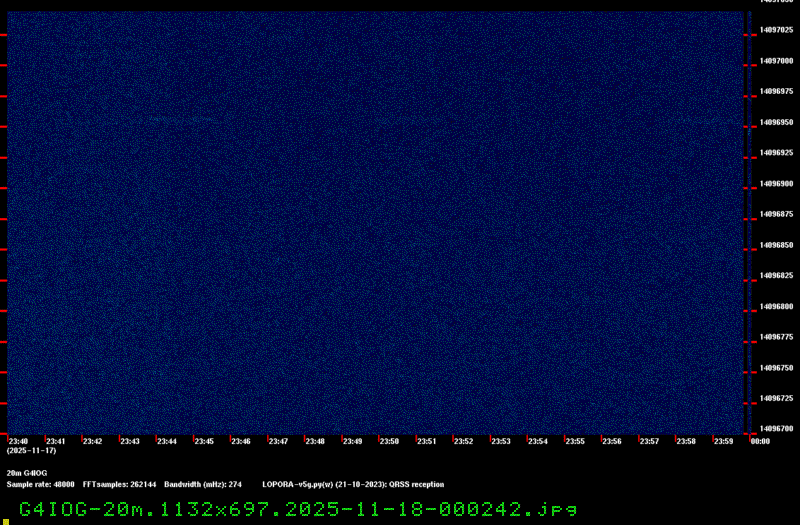Click the 14096850 frequency label
The height and width of the screenshot is (525, 800).
(x=777, y=245)
